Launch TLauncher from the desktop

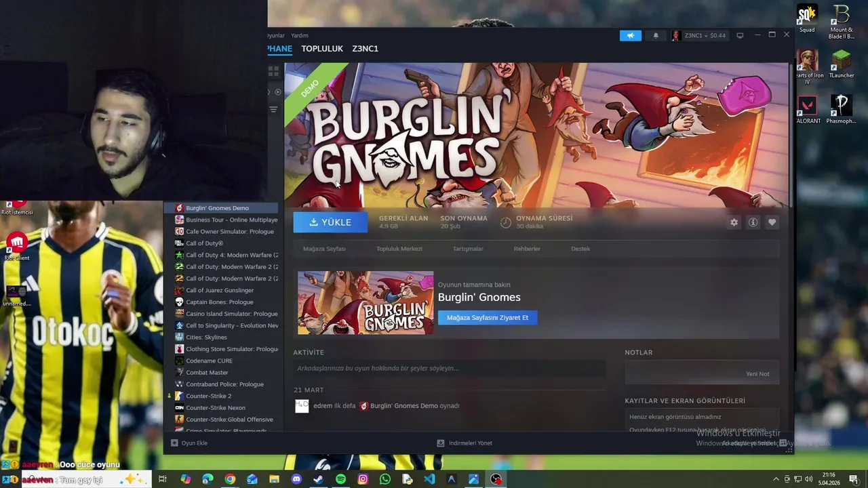pos(842,64)
